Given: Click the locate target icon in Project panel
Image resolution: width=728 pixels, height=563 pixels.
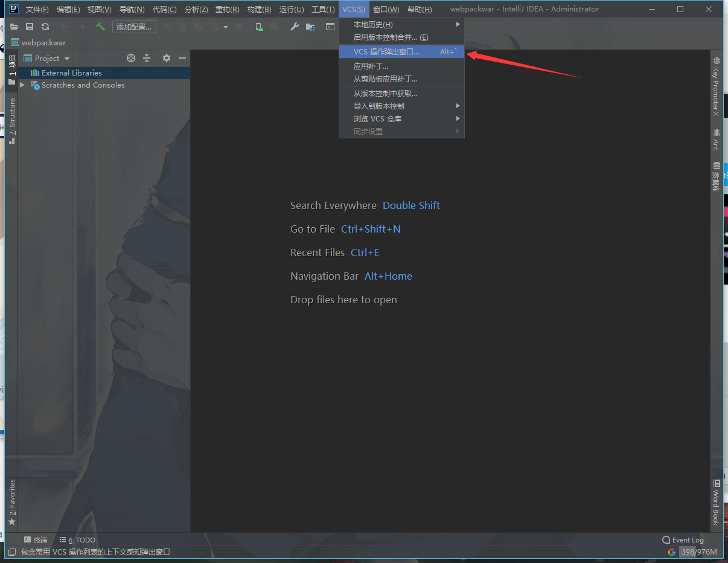Looking at the screenshot, I should pos(131,58).
